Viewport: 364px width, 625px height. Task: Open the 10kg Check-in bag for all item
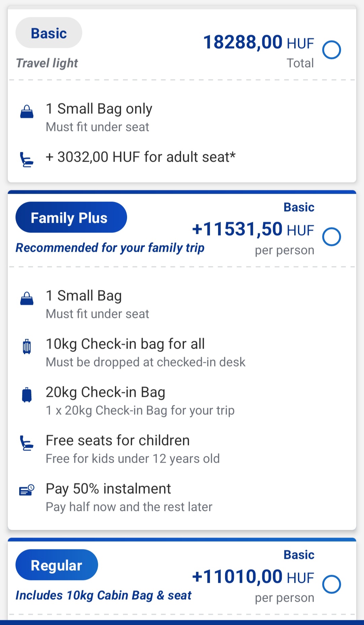tap(182, 353)
